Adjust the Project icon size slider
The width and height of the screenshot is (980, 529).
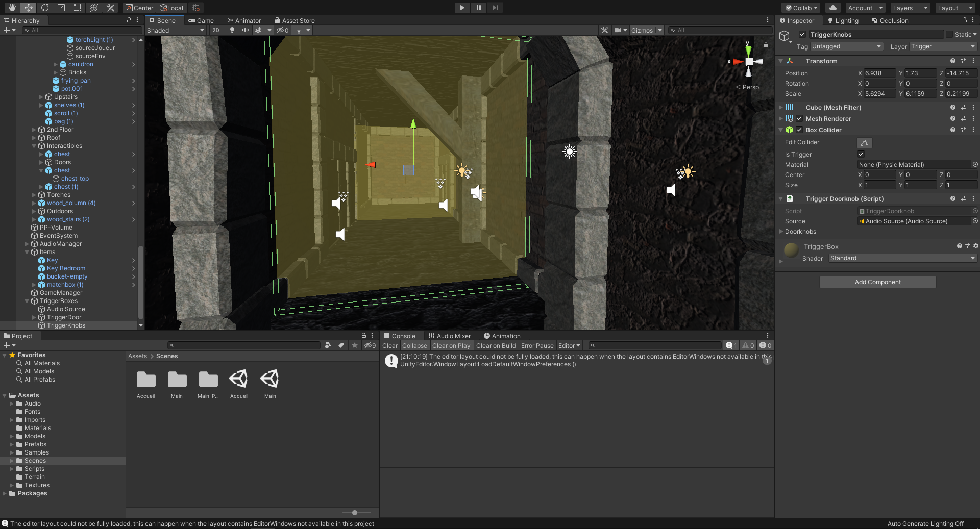[x=355, y=513]
